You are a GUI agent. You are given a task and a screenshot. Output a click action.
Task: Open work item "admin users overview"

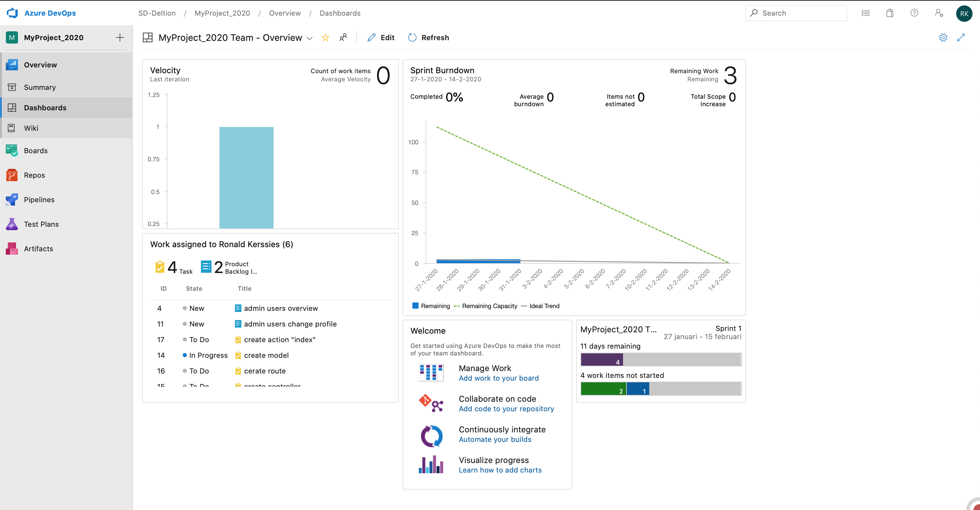tap(281, 308)
